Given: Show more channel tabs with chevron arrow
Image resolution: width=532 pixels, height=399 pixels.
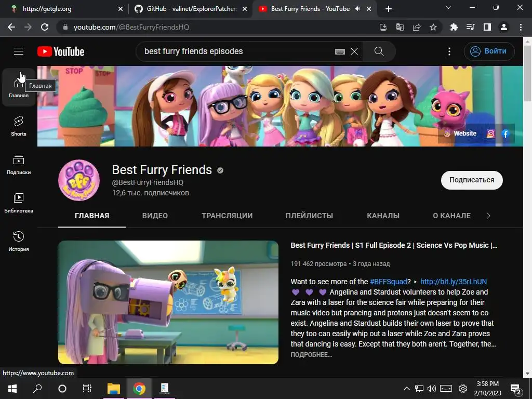Looking at the screenshot, I should 488,216.
